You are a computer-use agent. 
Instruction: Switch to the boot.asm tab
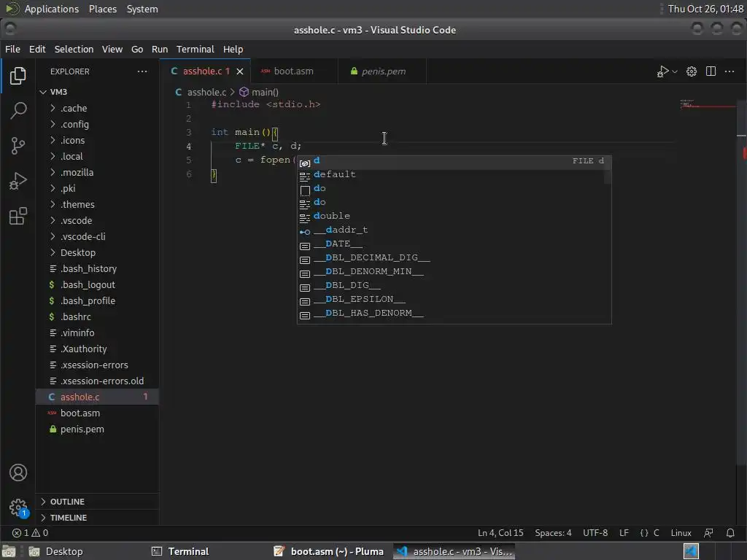point(294,71)
